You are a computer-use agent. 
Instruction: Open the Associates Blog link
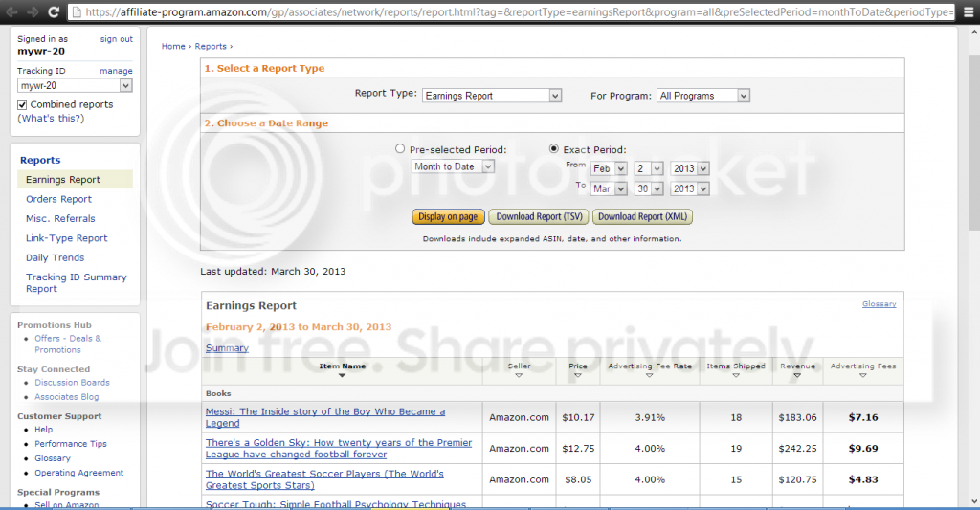[66, 396]
